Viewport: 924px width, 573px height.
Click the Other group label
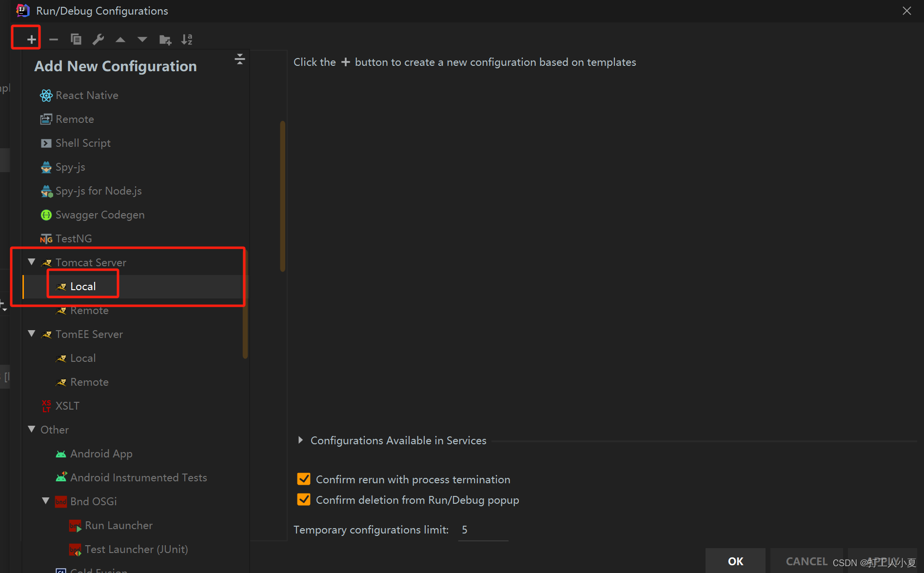pos(55,430)
